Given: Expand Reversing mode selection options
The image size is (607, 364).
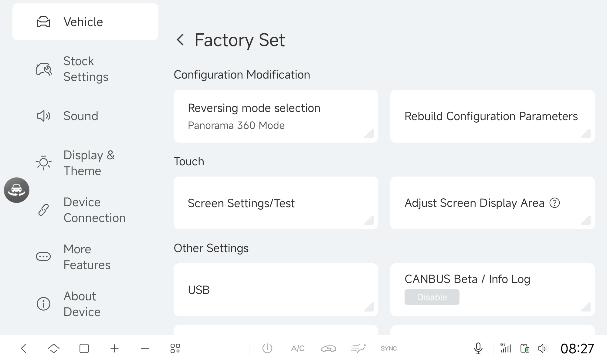Looking at the screenshot, I should tap(276, 116).
